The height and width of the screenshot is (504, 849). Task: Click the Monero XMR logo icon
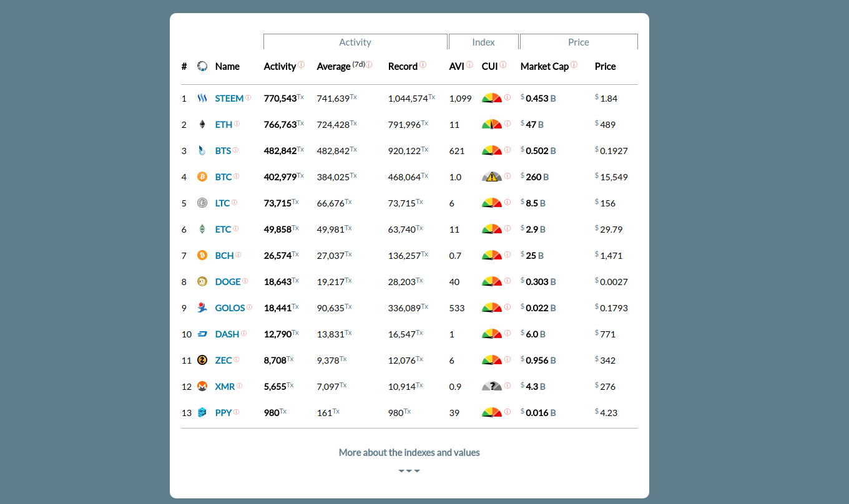[202, 386]
